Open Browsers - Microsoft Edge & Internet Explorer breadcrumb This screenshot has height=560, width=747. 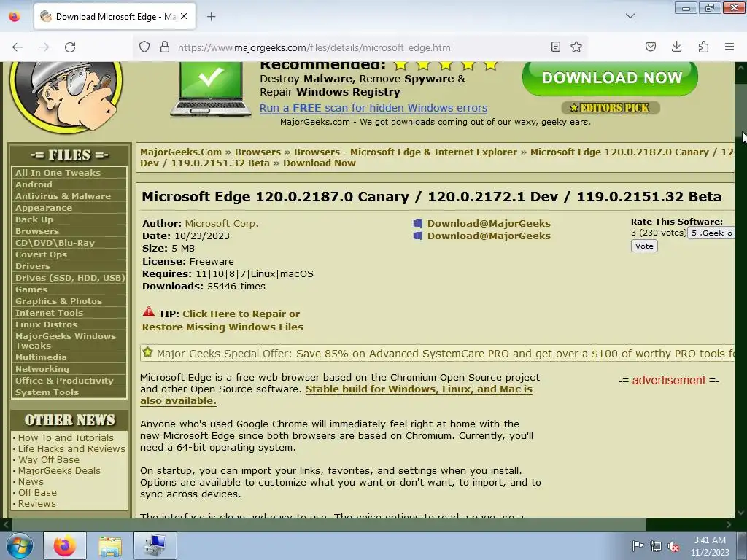click(406, 152)
